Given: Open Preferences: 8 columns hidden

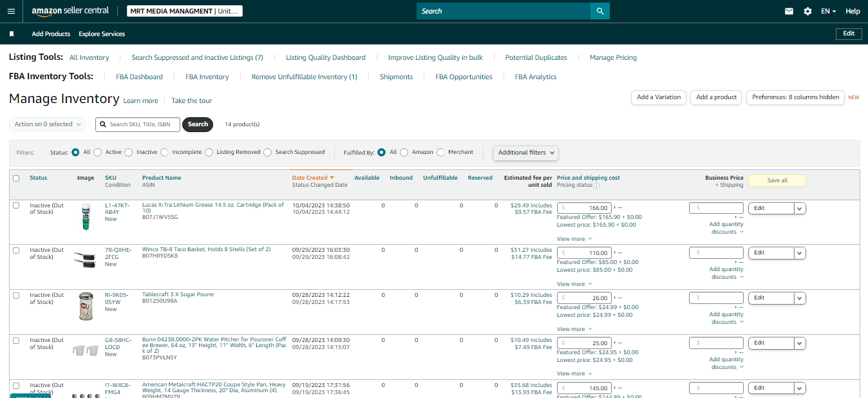Looking at the screenshot, I should pyautogui.click(x=795, y=97).
